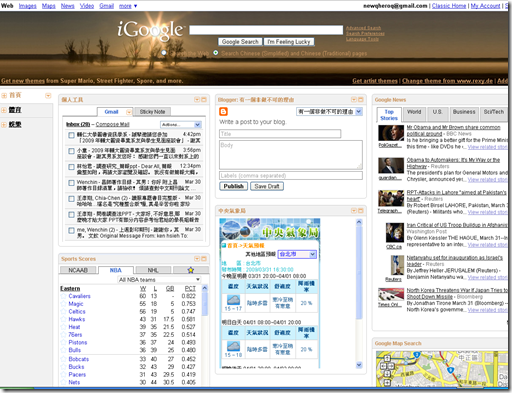Click the I'm Feeling Lucky button
Screen dimensions: 512x393
(x=289, y=42)
